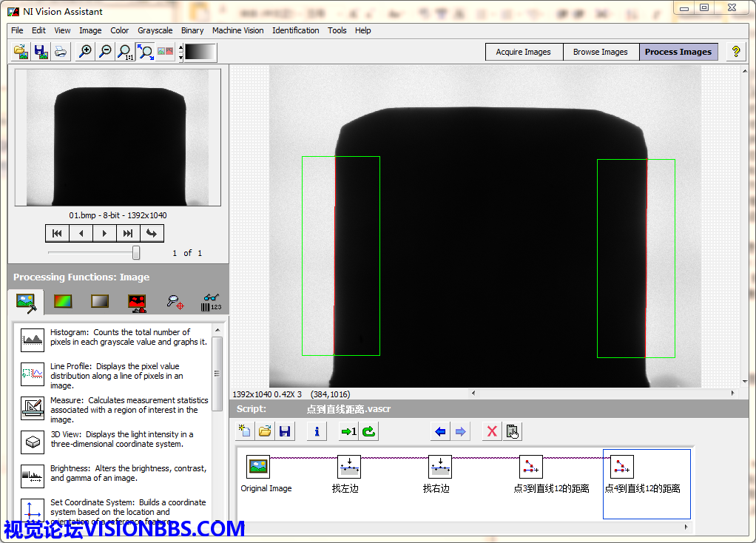Open the Tools menu
The image size is (756, 543).
337,30
